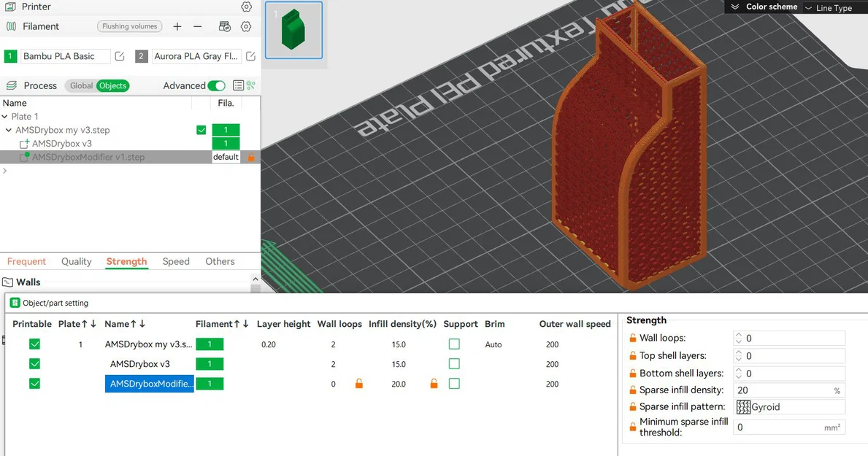Switch to the Quality tab
Image resolution: width=868 pixels, height=456 pixels.
click(x=77, y=261)
